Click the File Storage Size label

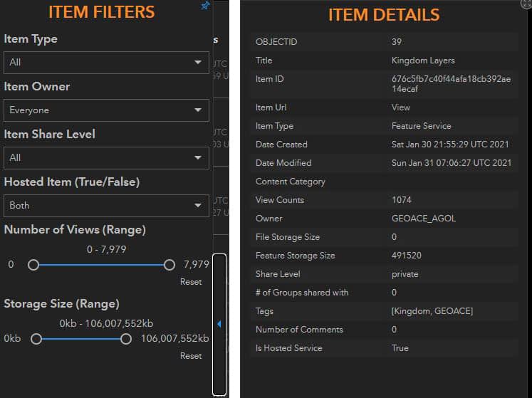(x=288, y=237)
